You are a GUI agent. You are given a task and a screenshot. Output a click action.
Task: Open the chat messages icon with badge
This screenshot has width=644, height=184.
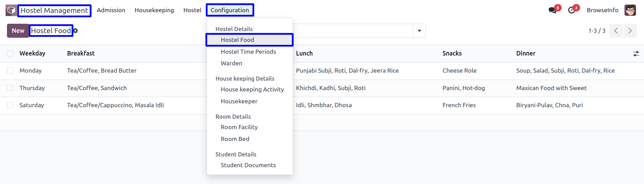point(553,10)
